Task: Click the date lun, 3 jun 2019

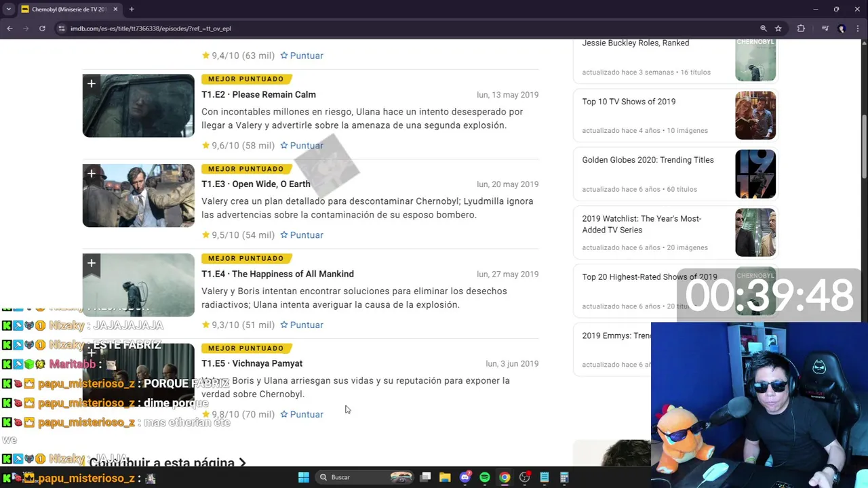Action: (512, 364)
